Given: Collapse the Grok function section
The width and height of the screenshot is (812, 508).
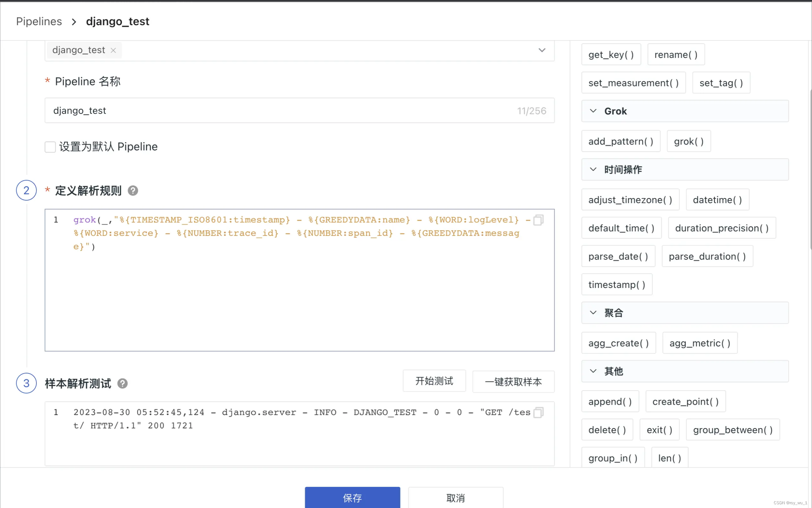Looking at the screenshot, I should 593,111.
